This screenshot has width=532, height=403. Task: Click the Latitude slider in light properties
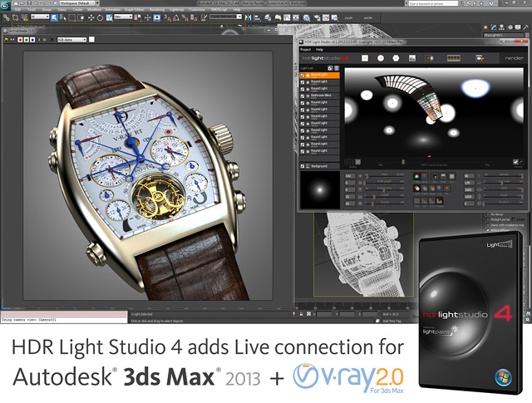click(x=504, y=176)
